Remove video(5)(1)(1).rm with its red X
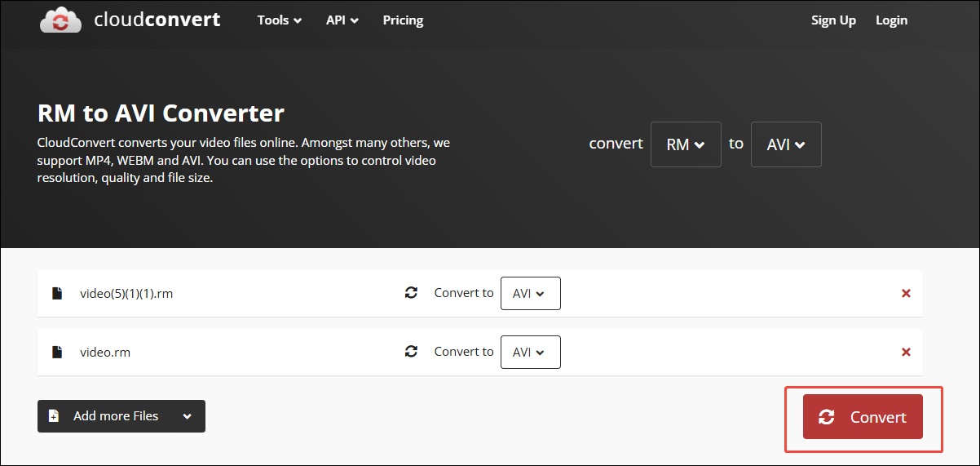This screenshot has height=466, width=980. [906, 294]
